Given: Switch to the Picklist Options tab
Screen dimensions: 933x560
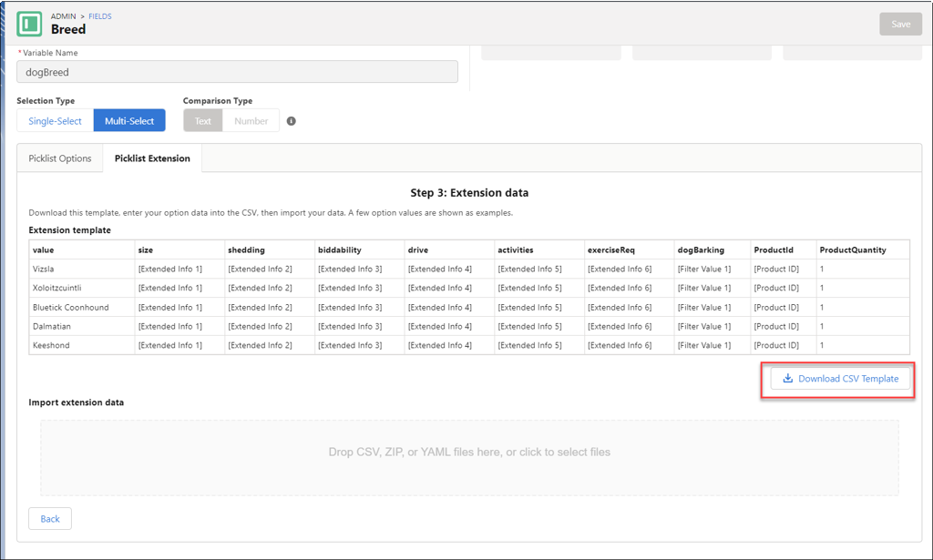Looking at the screenshot, I should pos(60,158).
